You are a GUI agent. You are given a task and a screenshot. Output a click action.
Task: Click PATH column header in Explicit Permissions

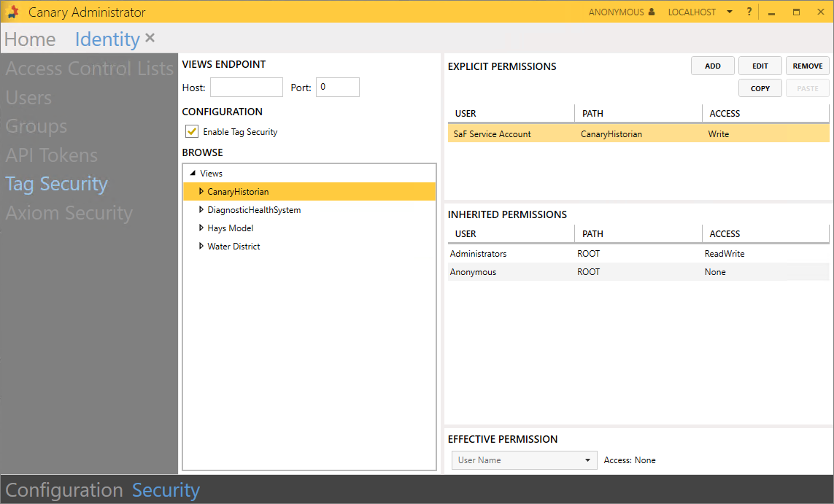[638, 113]
